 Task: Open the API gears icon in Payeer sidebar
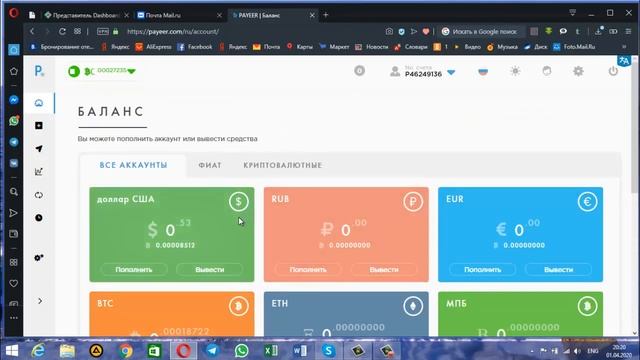tap(39, 258)
